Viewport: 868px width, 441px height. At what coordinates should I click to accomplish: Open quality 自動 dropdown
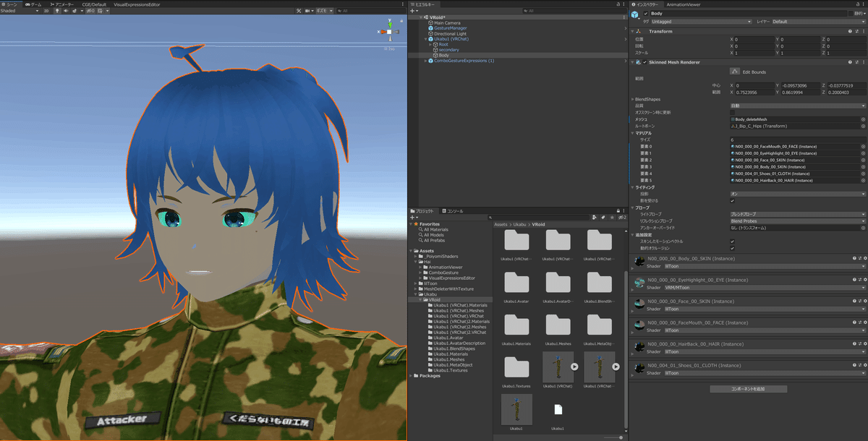(x=798, y=106)
